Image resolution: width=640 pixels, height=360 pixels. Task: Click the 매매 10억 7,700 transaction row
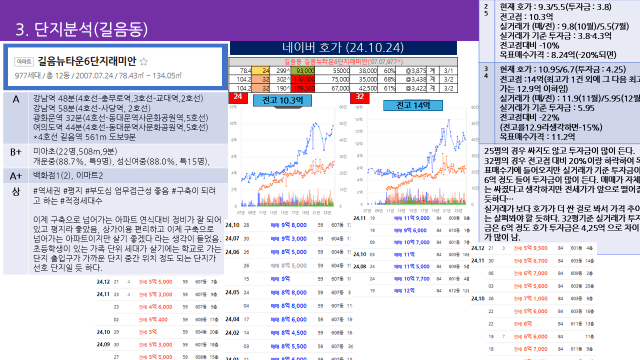click(x=411, y=279)
